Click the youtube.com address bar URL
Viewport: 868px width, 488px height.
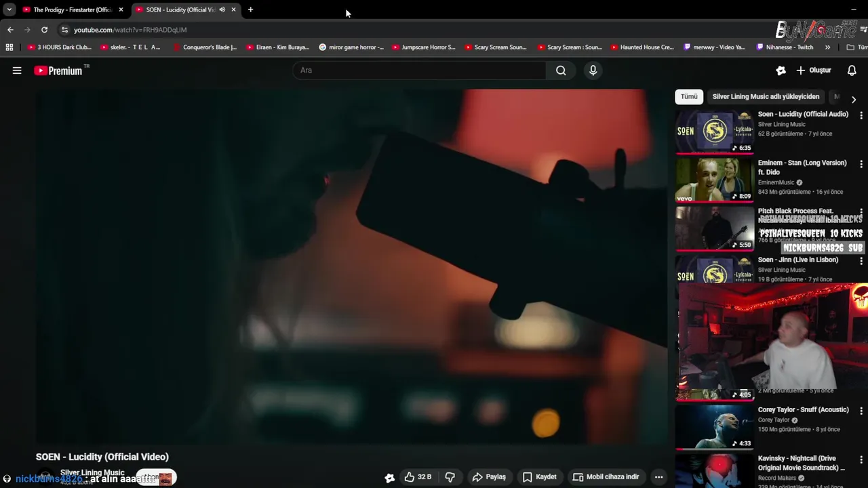point(130,30)
